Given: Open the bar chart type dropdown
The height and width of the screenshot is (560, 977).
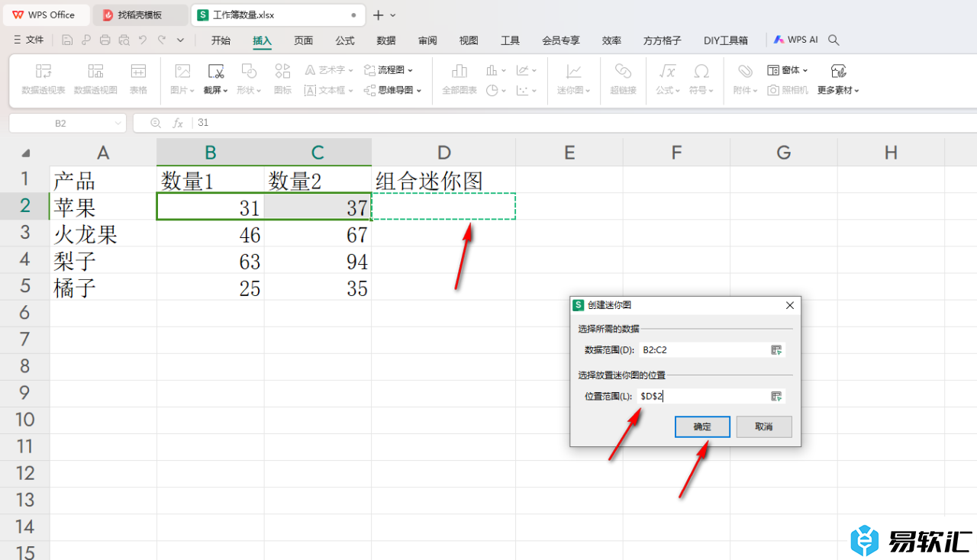Looking at the screenshot, I should pos(504,70).
